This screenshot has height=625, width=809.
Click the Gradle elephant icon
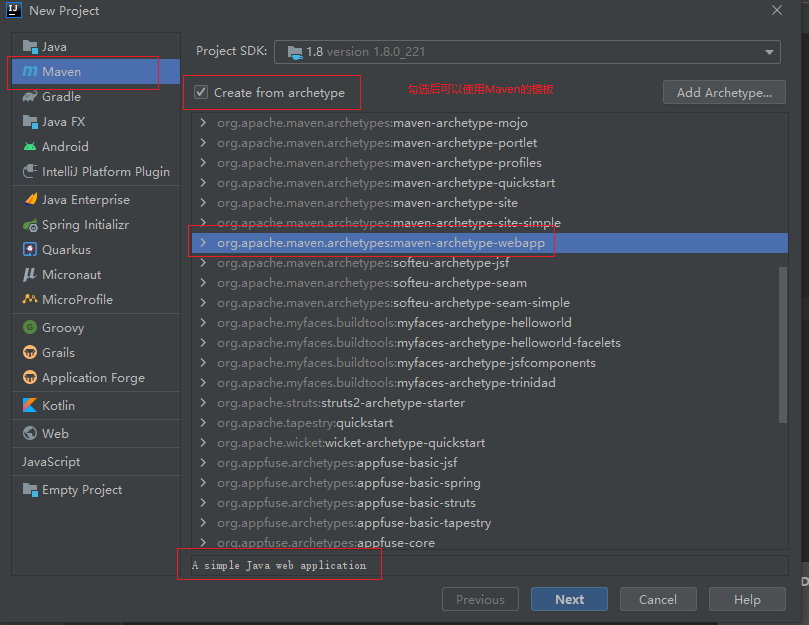pyautogui.click(x=30, y=97)
